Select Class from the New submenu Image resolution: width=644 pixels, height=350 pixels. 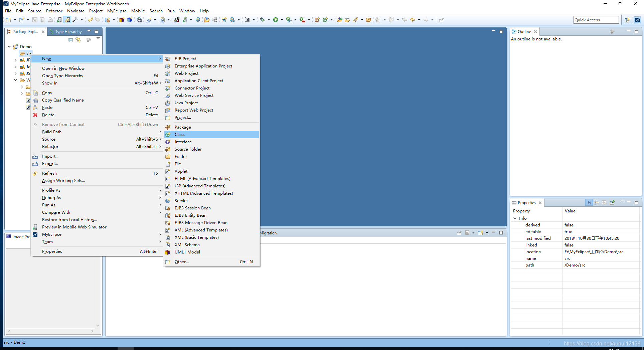[211, 135]
